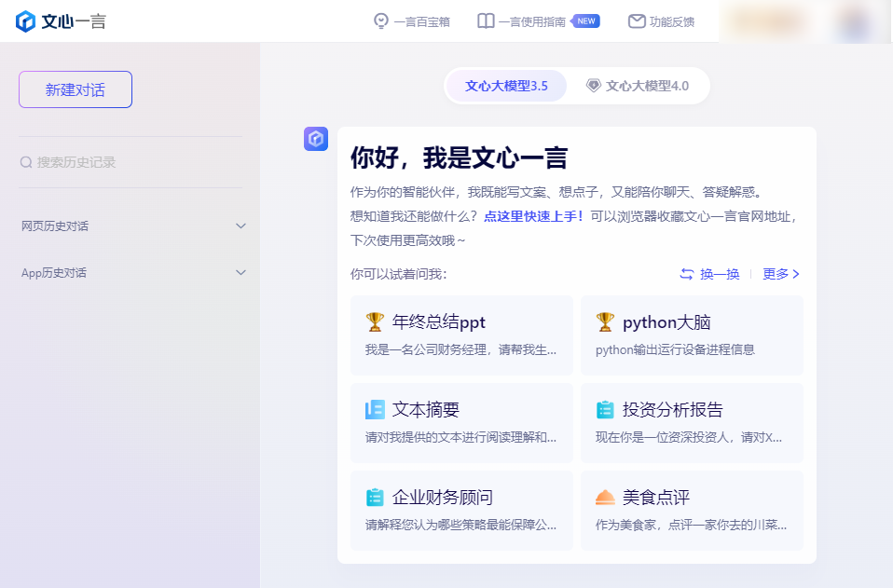Open the 一言百宝箱 menu item
The width and height of the screenshot is (893, 588).
(x=412, y=21)
